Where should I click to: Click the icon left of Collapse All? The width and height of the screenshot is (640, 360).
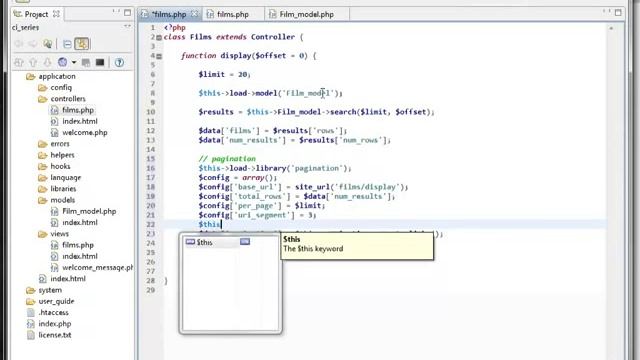point(48,44)
